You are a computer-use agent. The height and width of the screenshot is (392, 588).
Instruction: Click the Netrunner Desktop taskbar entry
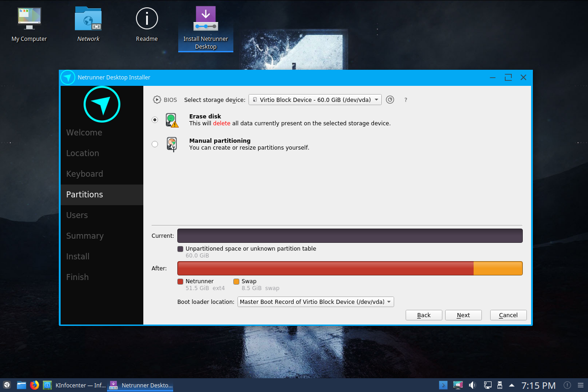(x=141, y=385)
